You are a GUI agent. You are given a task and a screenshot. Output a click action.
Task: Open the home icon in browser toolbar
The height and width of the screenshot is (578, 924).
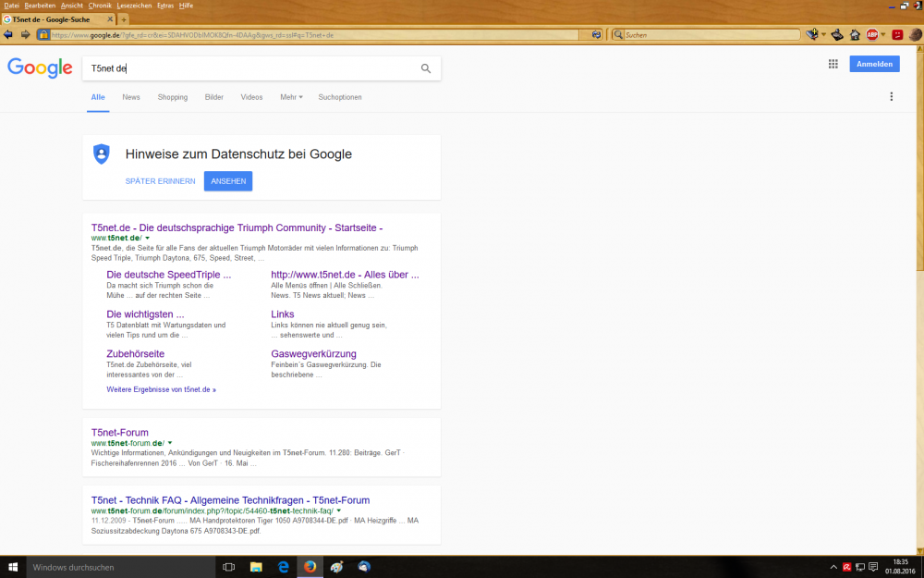(x=855, y=35)
